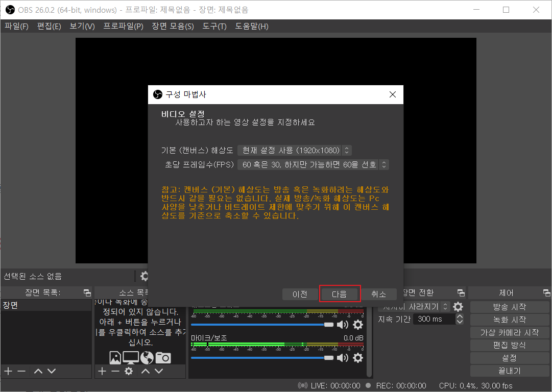Open the 도구(T) menu
The height and width of the screenshot is (392, 552).
click(x=214, y=27)
